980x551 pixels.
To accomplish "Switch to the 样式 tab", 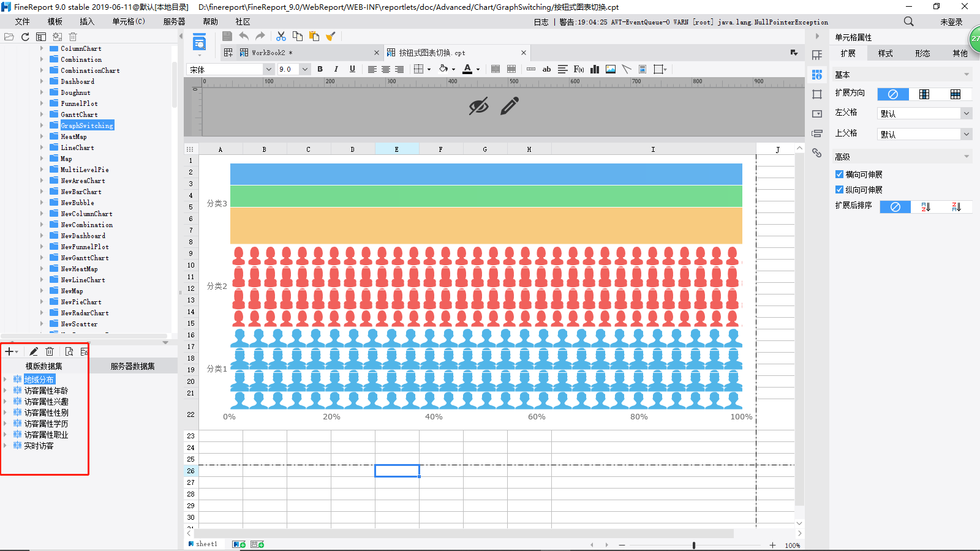I will coord(885,53).
